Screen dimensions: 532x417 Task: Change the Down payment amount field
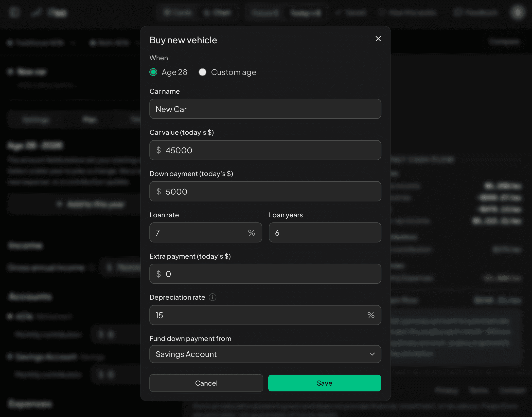[265, 192]
